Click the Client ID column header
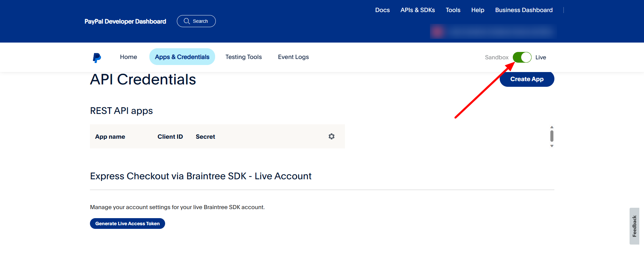 point(170,137)
